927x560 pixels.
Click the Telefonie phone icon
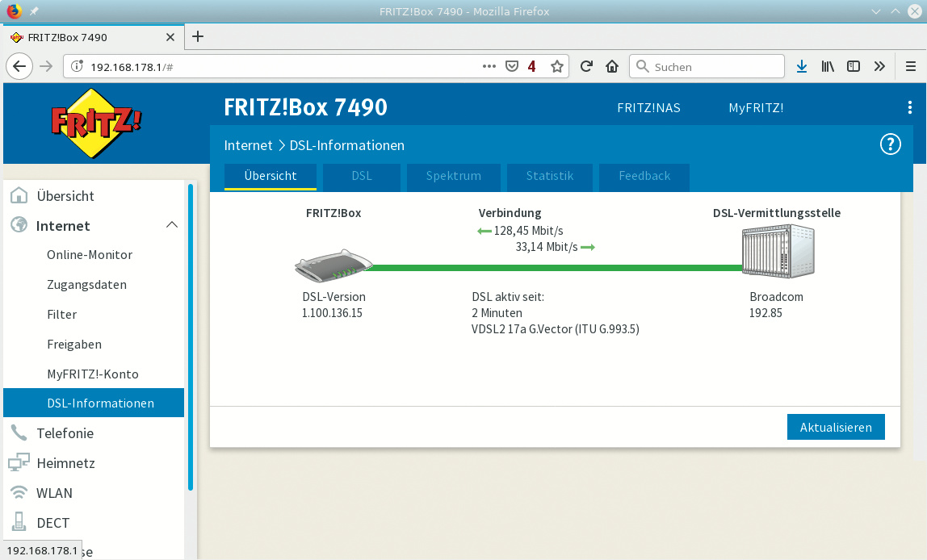click(19, 433)
